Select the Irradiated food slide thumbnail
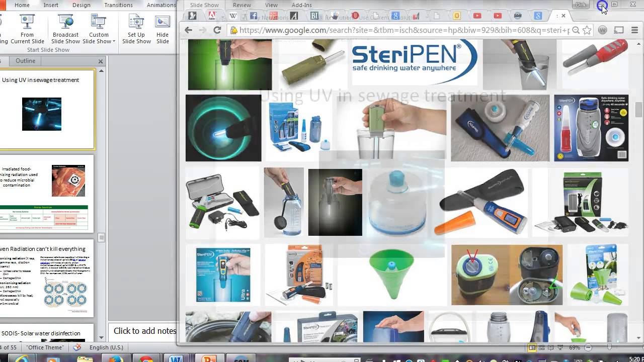 pos(46,194)
